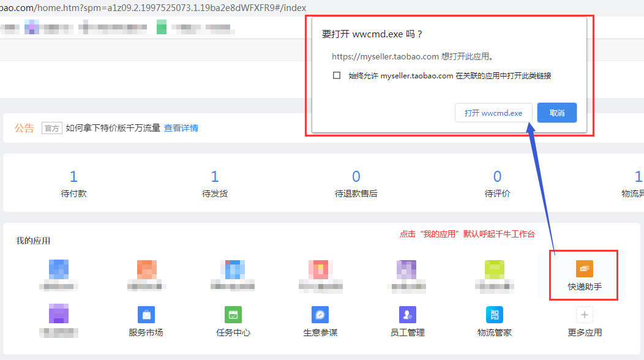Image resolution: width=644 pixels, height=360 pixels.
Task: Open the 待退款售后 count
Action: (x=356, y=177)
